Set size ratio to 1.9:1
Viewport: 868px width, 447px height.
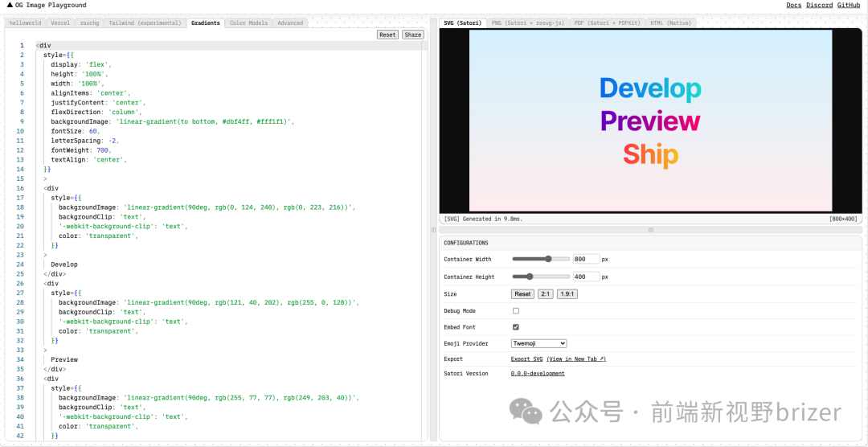click(567, 294)
